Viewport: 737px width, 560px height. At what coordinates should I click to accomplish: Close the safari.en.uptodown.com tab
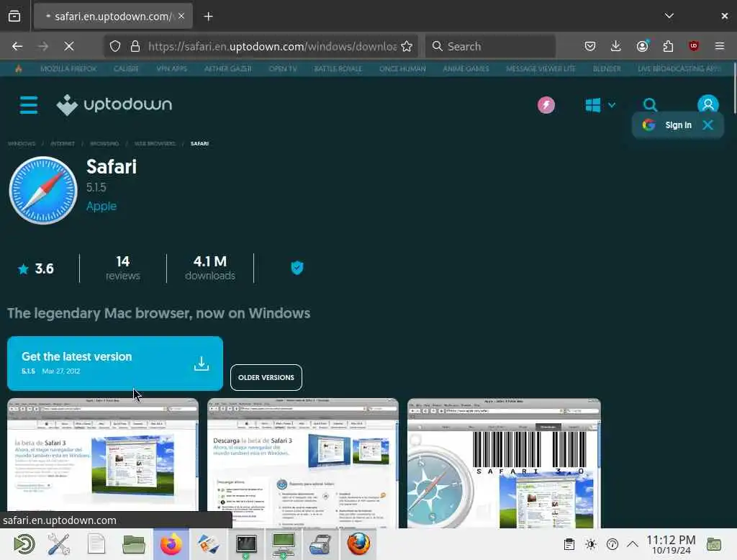point(181,16)
